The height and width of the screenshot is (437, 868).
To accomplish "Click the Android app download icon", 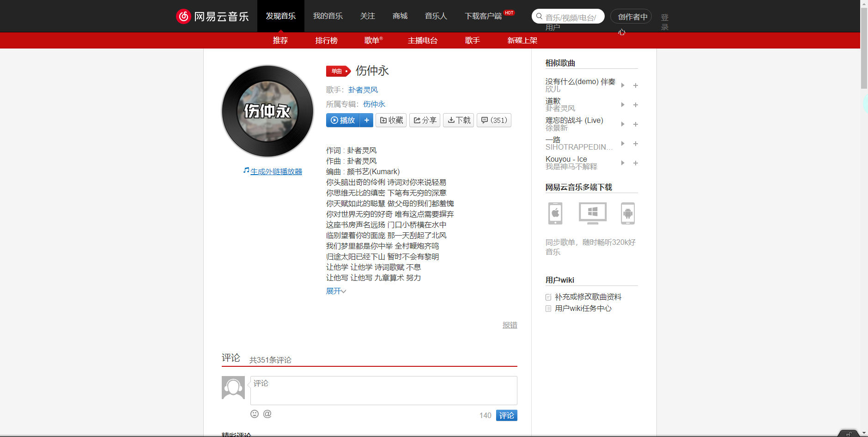I will 628,213.
